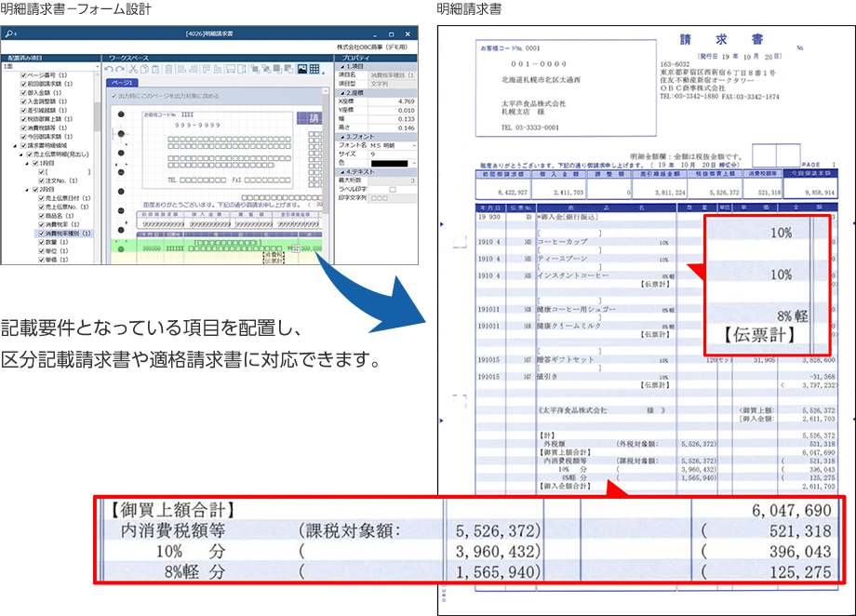
Task: Click the bring-to-front icon
Action: [255, 70]
